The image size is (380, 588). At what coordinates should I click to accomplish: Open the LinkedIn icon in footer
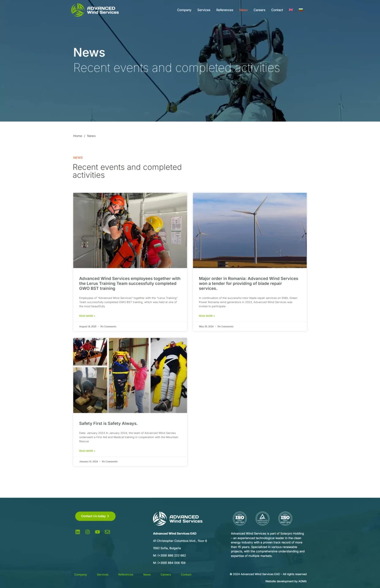click(78, 532)
